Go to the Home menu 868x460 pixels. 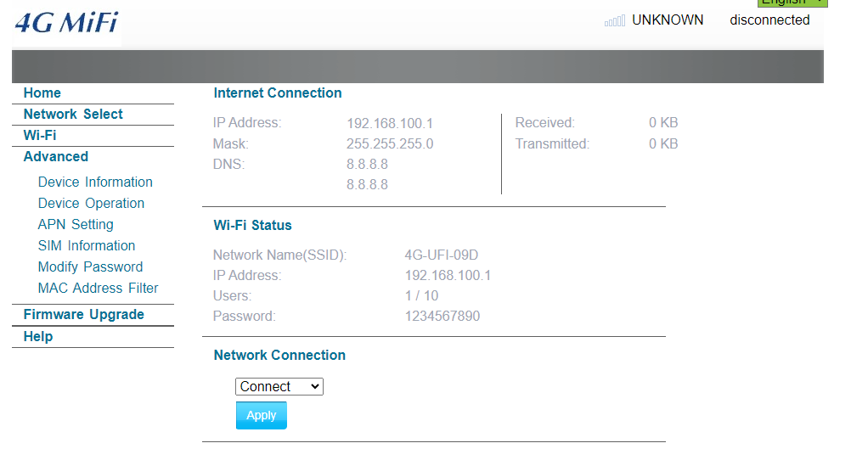42,93
